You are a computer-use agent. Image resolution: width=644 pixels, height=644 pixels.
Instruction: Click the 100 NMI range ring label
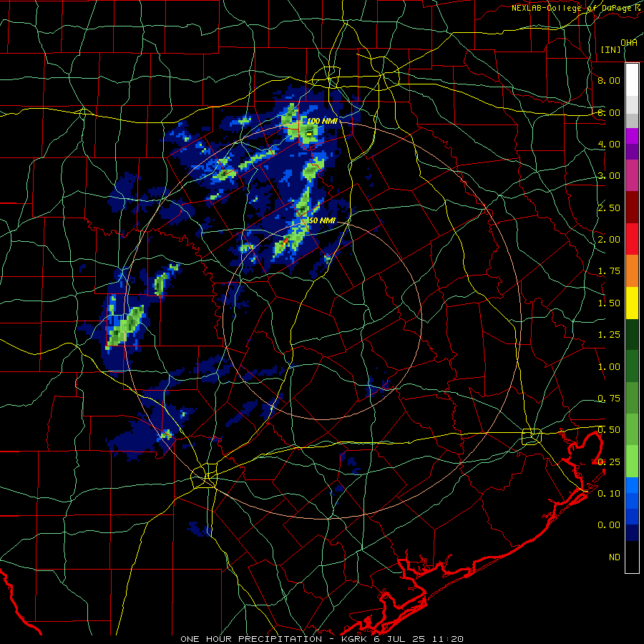[323, 121]
